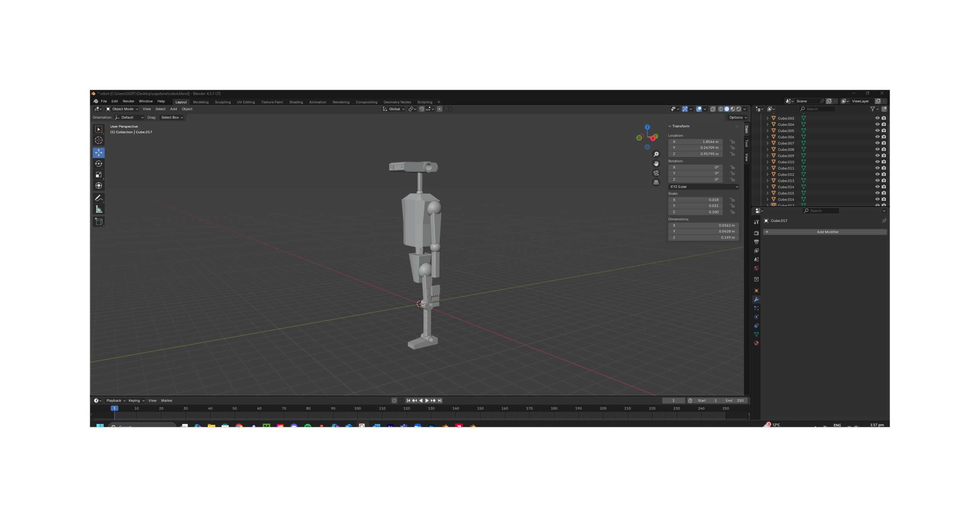Expand the Cube.010 outliner entry
980x517 pixels.
[x=767, y=162]
